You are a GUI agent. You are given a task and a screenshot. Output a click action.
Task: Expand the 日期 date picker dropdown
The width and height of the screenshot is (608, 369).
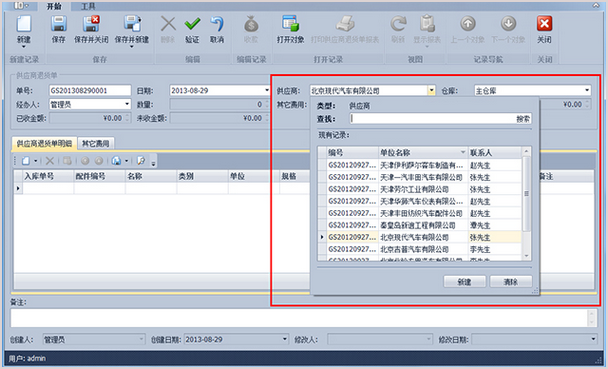267,91
